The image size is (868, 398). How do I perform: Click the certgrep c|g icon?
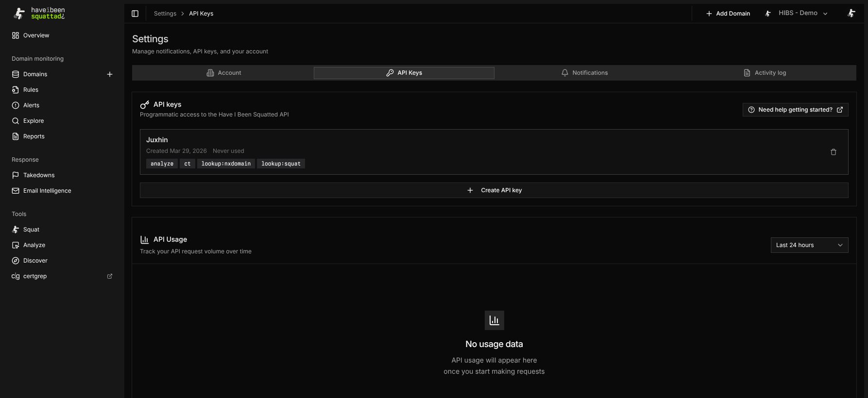click(x=16, y=276)
